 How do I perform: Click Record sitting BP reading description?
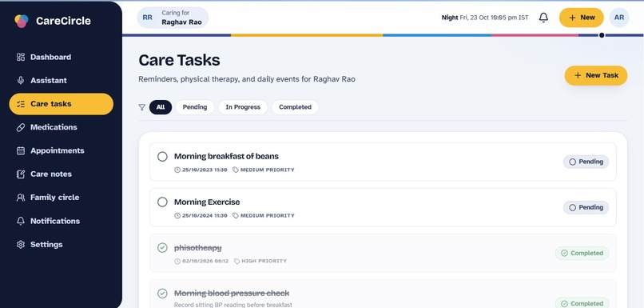(233, 305)
